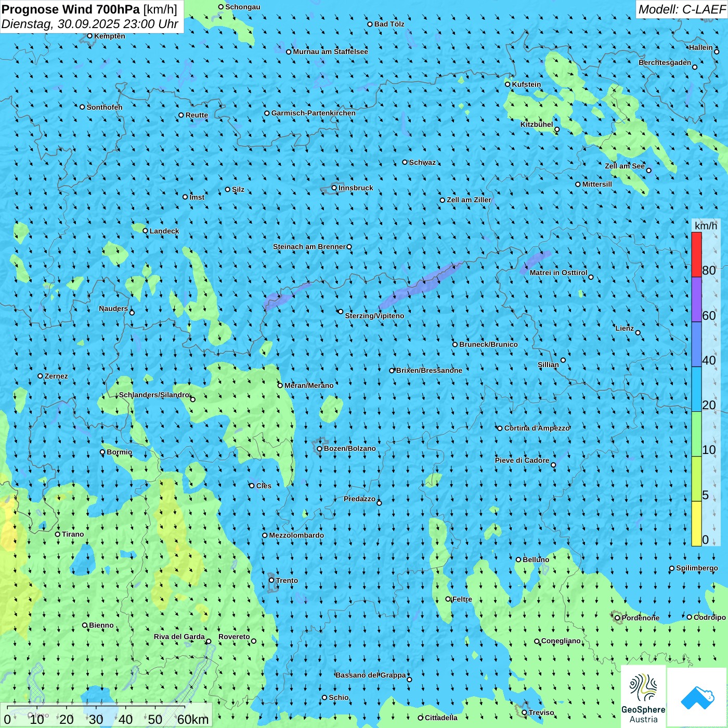Viewport: 728px width, 728px height.
Task: Click the 'Bassano del Grappa' label
Action: [371, 675]
